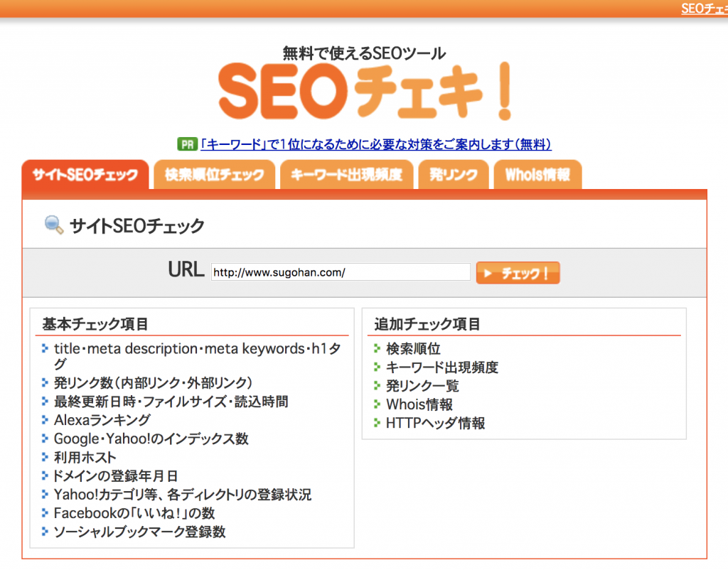
Task: Click the URL label
Action: pos(186,269)
